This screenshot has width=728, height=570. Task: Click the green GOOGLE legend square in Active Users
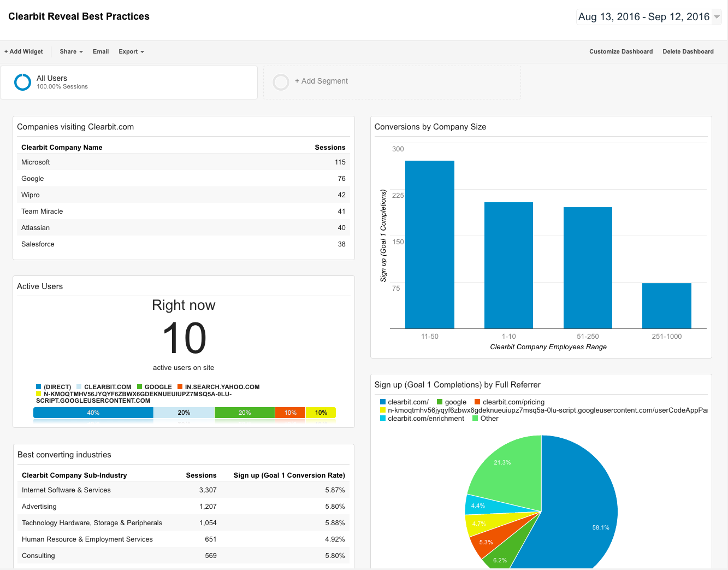coord(140,386)
